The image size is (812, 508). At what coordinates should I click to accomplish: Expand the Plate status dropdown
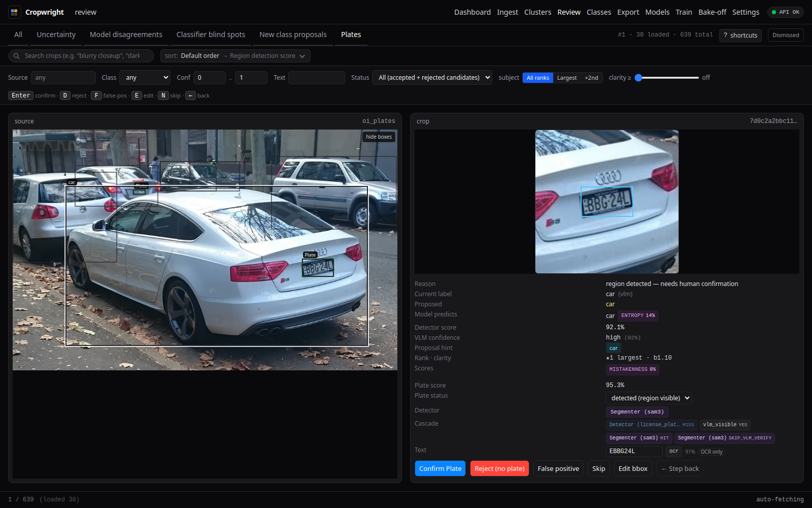[649, 398]
